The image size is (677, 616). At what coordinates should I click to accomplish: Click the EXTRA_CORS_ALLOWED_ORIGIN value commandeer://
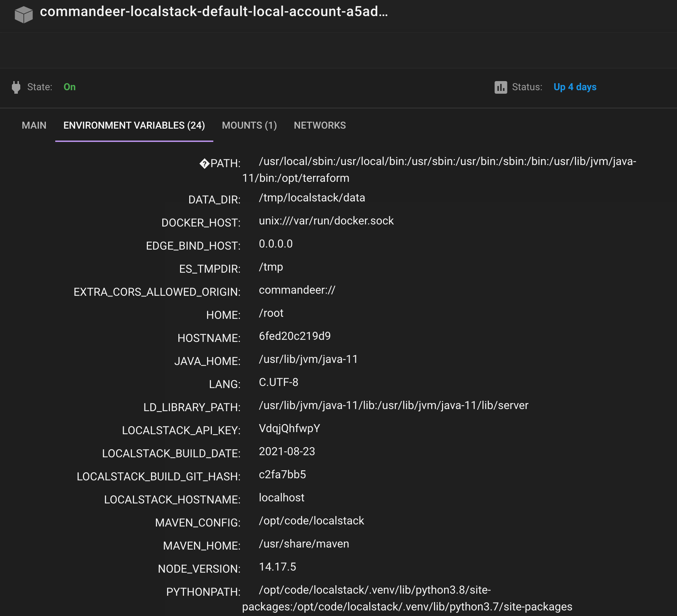click(297, 290)
